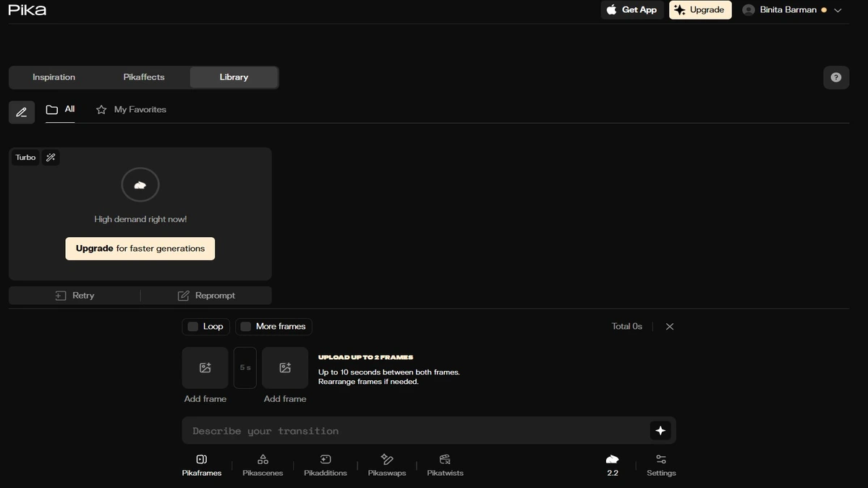Click the Reprompt button
Image resolution: width=868 pixels, height=488 pixels.
(206, 296)
